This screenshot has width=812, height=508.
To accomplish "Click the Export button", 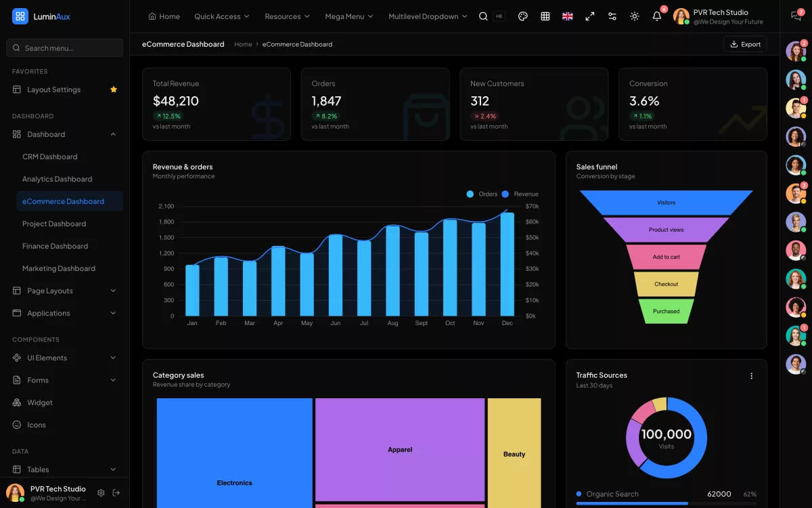I will (745, 44).
